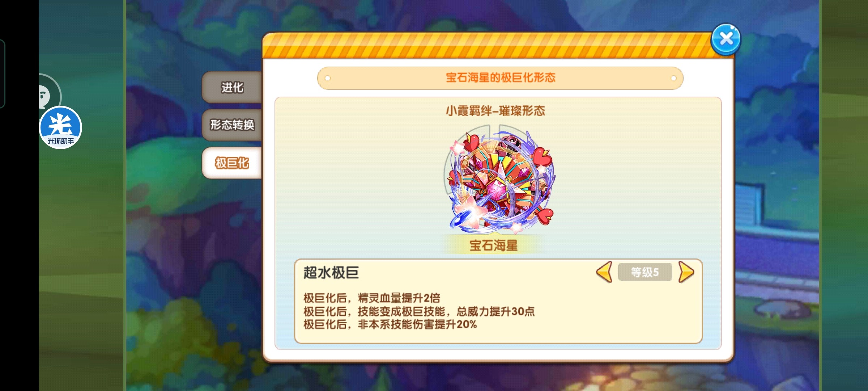Screen dimensions: 868x391
Task: Tap the 小霞羁绊-璀璨形态 heading
Action: [x=495, y=110]
